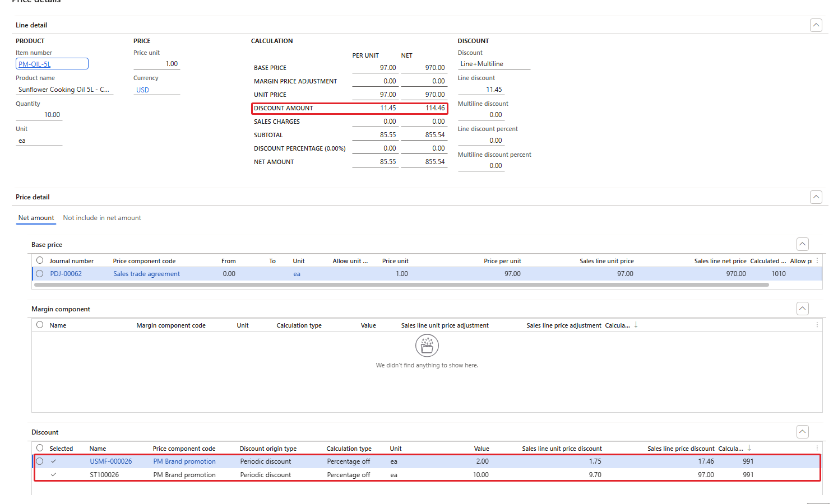Viewport: 838px width, 504px height.
Task: Select the PDJ-00062 row radio
Action: (x=40, y=274)
